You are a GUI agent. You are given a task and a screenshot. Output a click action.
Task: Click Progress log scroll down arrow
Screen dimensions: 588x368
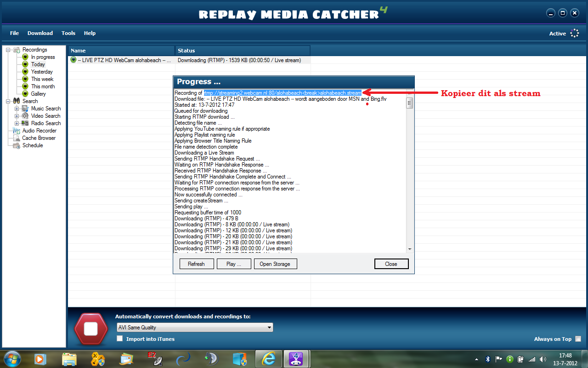410,249
